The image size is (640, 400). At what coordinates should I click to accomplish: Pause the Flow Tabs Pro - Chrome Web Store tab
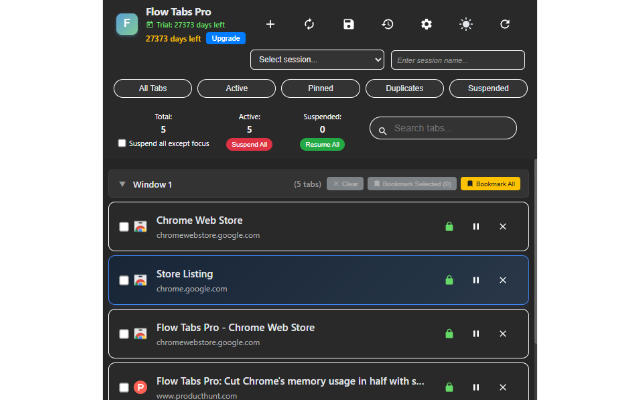[476, 333]
